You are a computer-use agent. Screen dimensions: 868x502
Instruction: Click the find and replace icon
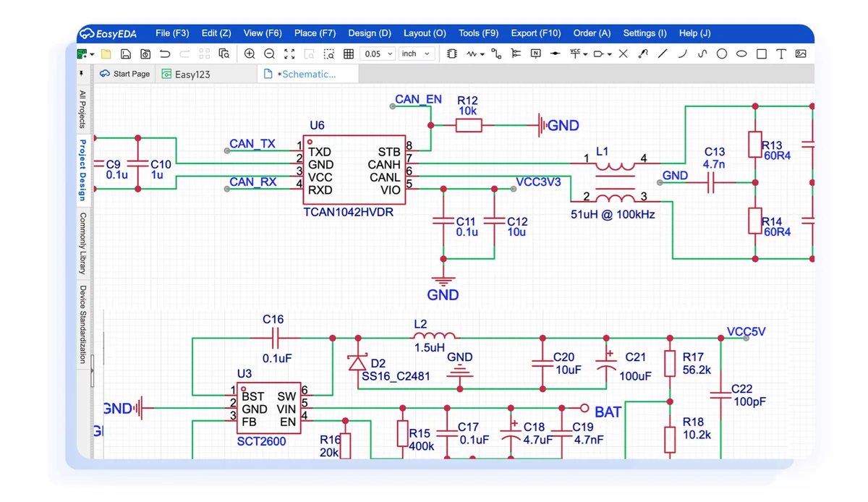tap(224, 54)
